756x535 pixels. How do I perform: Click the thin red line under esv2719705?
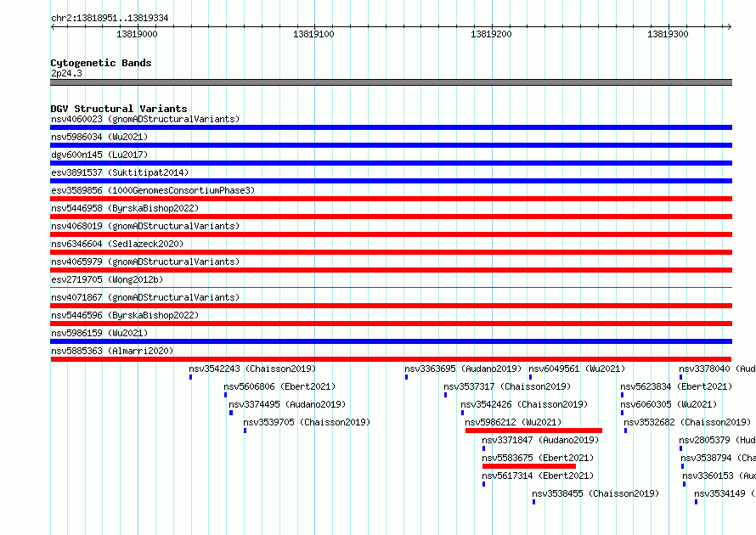(x=391, y=288)
